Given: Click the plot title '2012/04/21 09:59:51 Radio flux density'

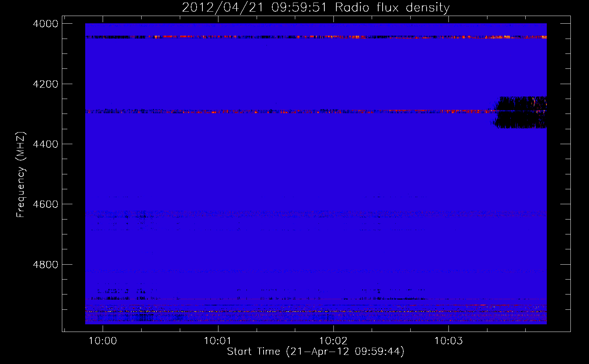Looking at the screenshot, I should coord(316,7).
